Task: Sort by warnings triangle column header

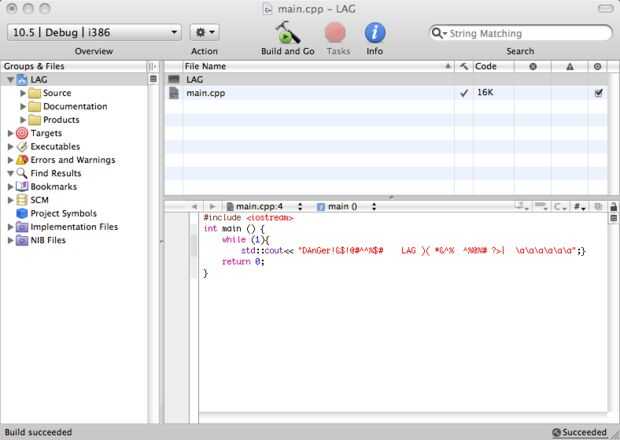Action: 569,66
